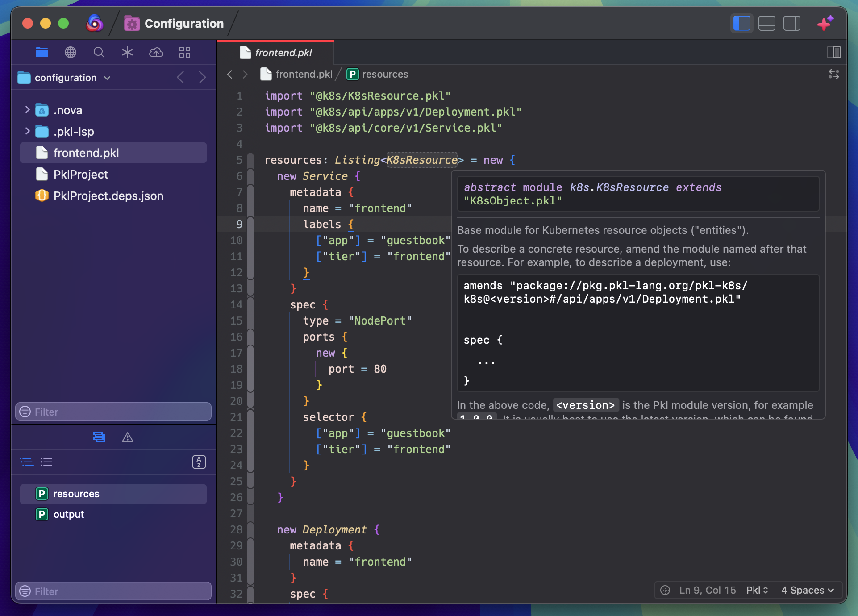Open the Files sidebar icon
This screenshot has height=616, width=858.
click(x=42, y=52)
